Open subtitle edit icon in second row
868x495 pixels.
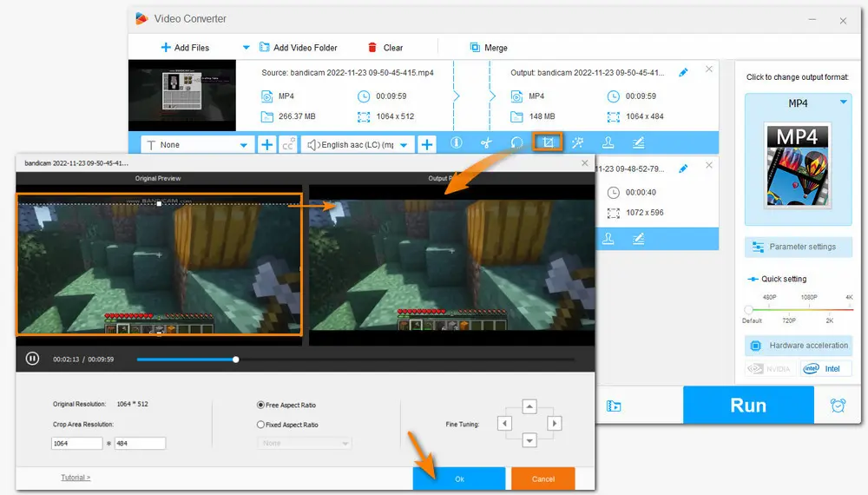(638, 239)
